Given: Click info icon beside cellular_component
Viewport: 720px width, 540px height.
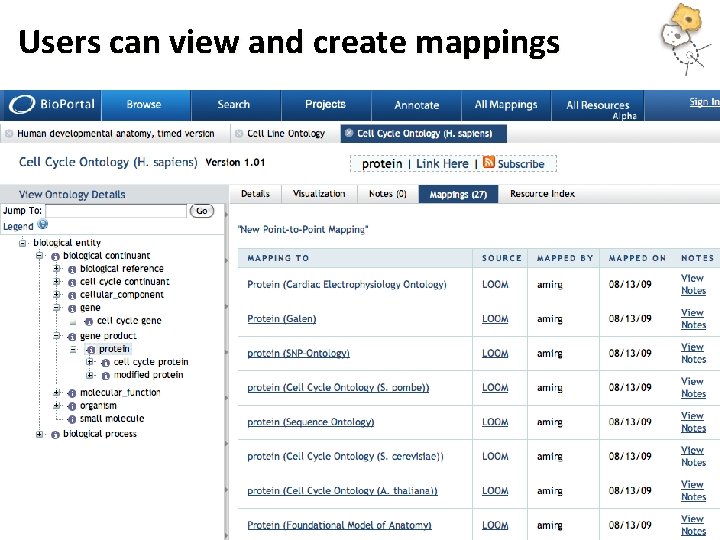Looking at the screenshot, I should pos(72,295).
